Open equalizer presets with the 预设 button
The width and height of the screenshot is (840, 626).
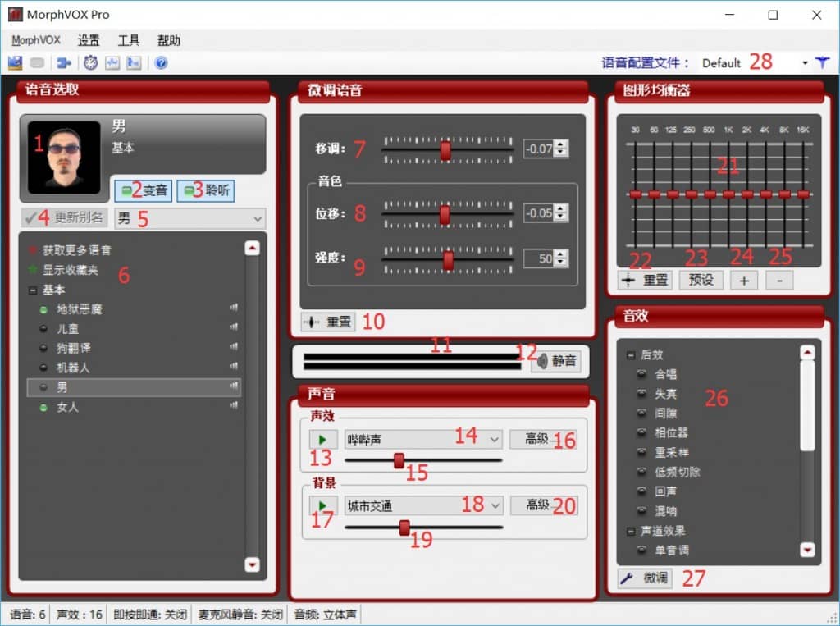pos(701,280)
